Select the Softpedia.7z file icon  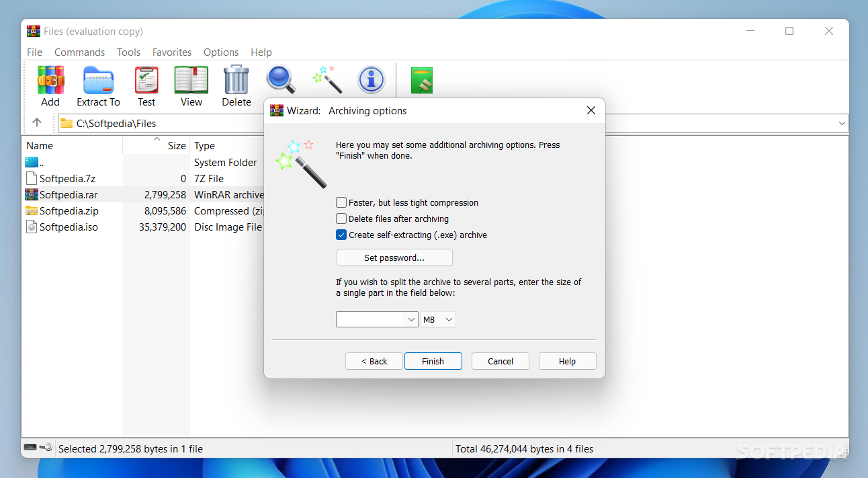click(x=32, y=178)
